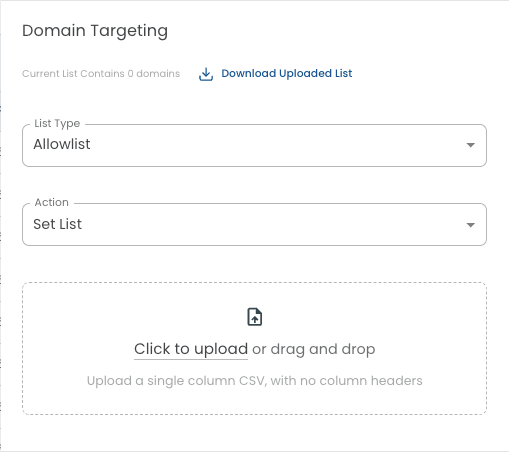Click the blank middle of List Type box
Screen dimensions: 513x452
click(267, 145)
